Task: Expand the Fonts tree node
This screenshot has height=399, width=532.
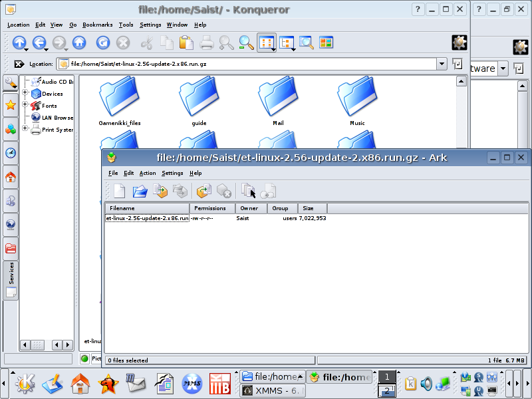Action: (x=26, y=105)
